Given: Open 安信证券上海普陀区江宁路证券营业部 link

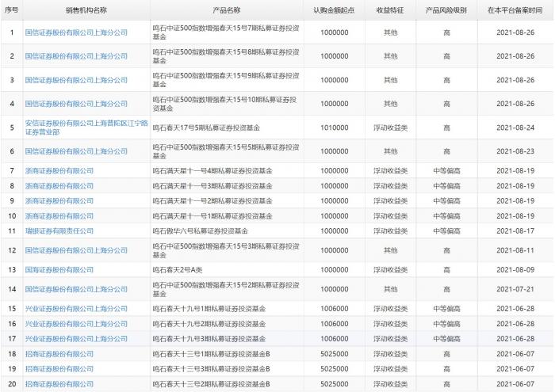Looking at the screenshot, I should coord(86,127).
